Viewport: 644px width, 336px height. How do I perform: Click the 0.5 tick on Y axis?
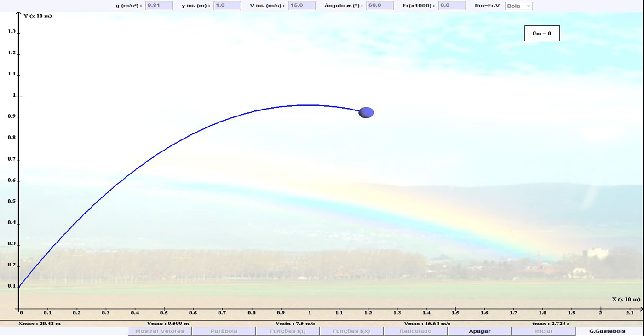pos(11,202)
